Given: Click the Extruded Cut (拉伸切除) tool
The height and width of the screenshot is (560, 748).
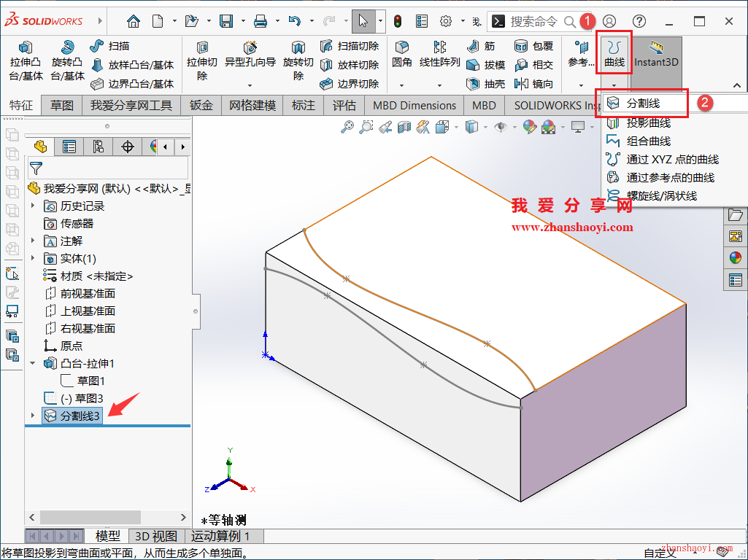Looking at the screenshot, I should coord(202,61).
